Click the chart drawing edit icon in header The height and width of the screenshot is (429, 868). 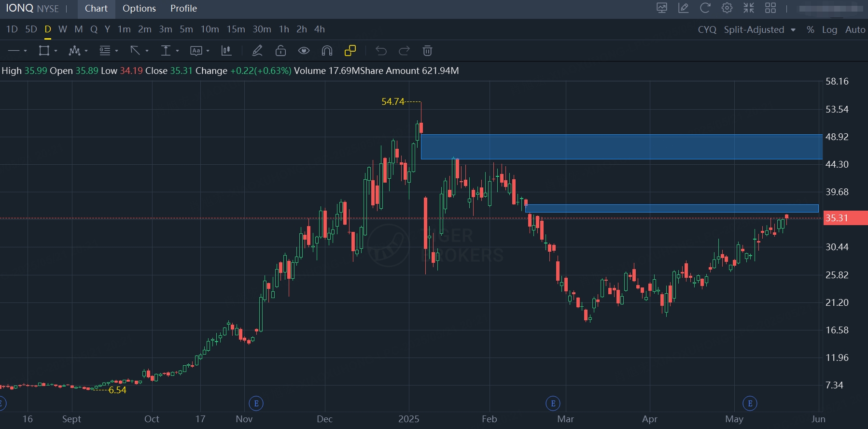point(684,8)
